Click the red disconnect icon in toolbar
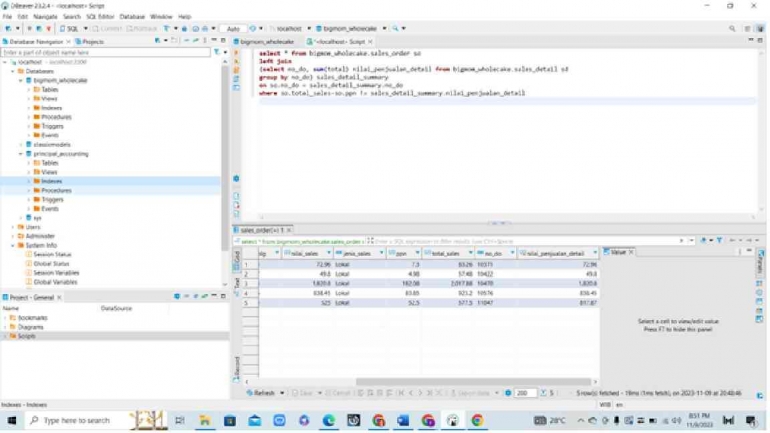770x433 pixels. coord(49,28)
